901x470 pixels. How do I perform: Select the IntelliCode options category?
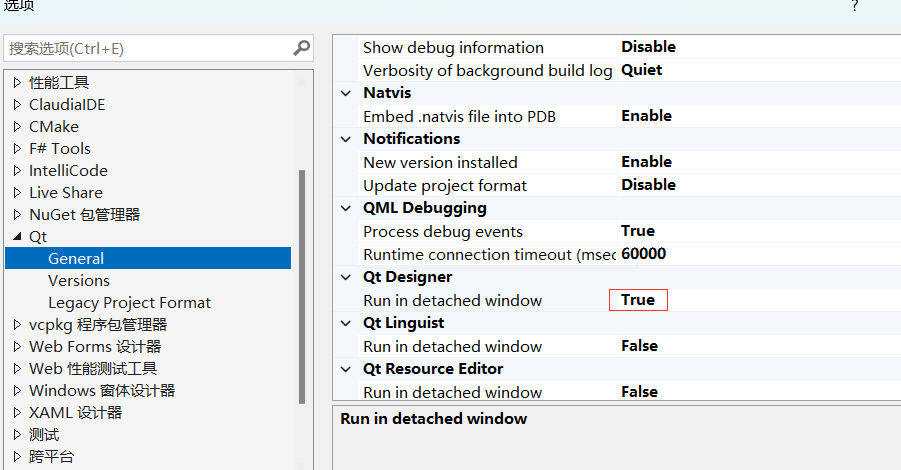click(68, 171)
